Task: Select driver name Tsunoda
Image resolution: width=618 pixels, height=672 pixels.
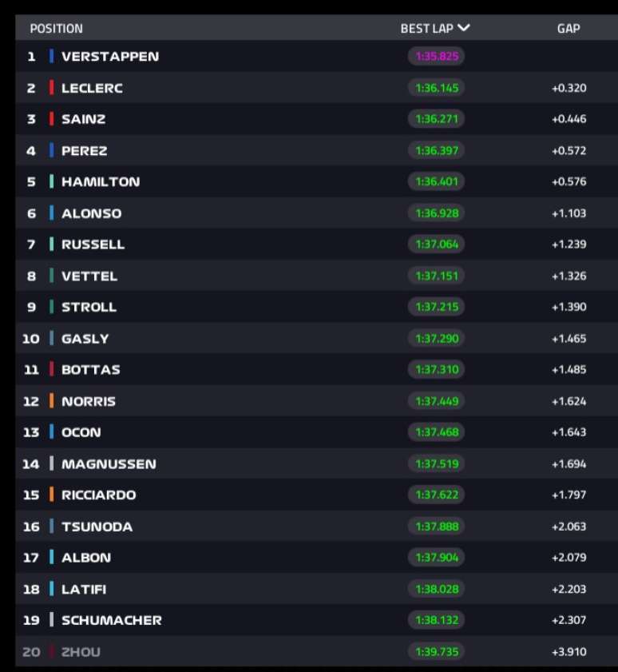Action: point(97,527)
